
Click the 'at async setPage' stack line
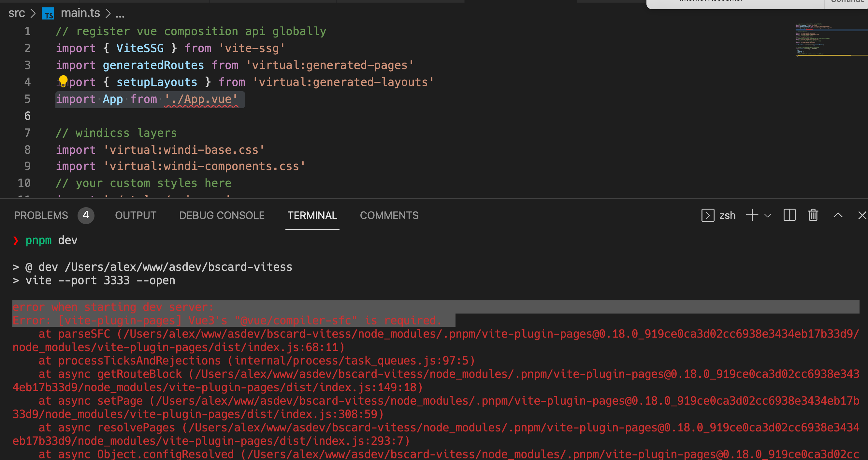(436, 407)
